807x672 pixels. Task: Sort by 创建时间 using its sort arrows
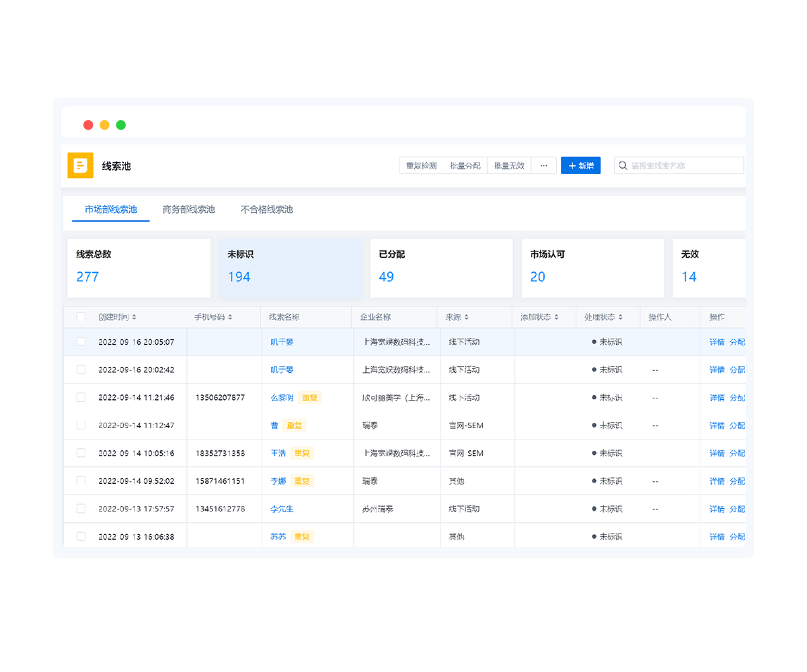pos(134,317)
